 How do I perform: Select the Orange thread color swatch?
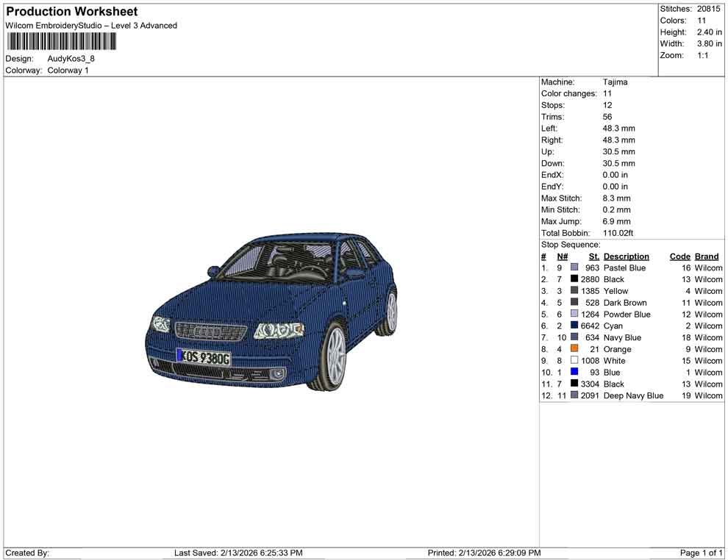click(x=574, y=349)
